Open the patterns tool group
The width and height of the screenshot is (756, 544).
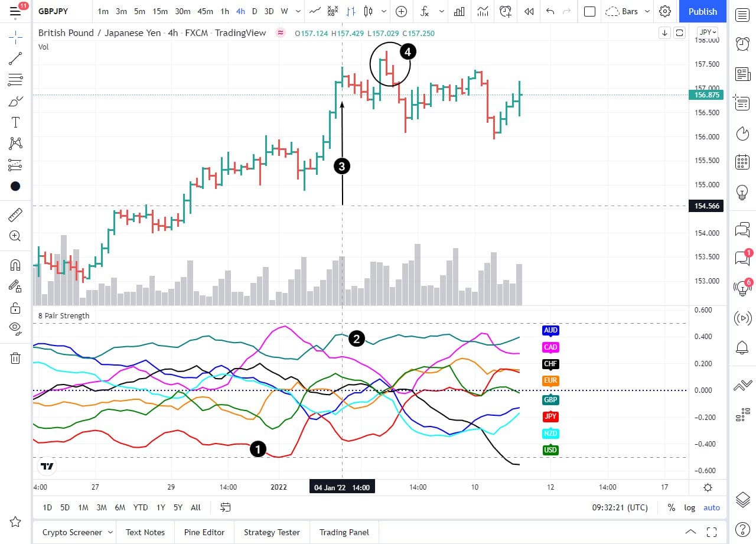click(x=15, y=143)
